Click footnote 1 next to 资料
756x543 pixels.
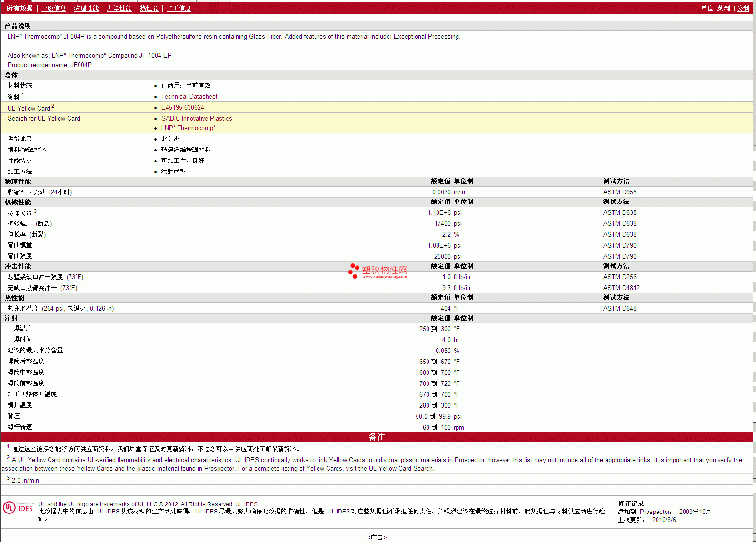click(x=23, y=95)
